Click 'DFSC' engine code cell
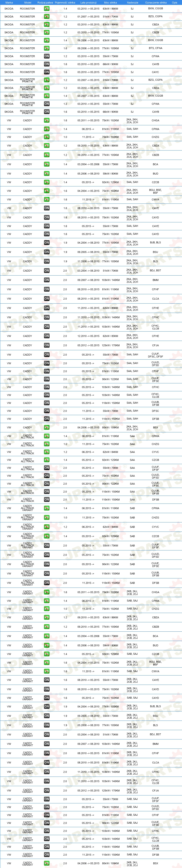 tap(155, 411)
